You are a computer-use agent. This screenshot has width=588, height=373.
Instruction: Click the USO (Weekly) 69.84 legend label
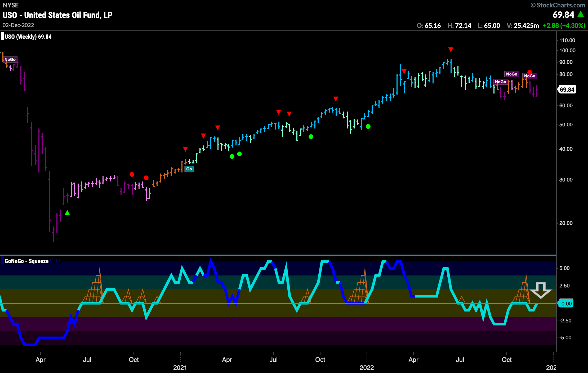pyautogui.click(x=28, y=37)
